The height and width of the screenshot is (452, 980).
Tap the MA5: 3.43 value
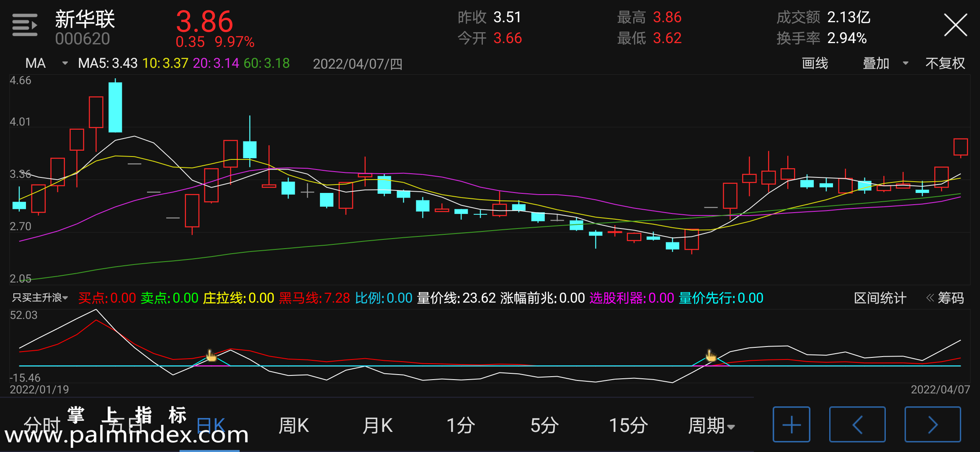click(x=108, y=63)
